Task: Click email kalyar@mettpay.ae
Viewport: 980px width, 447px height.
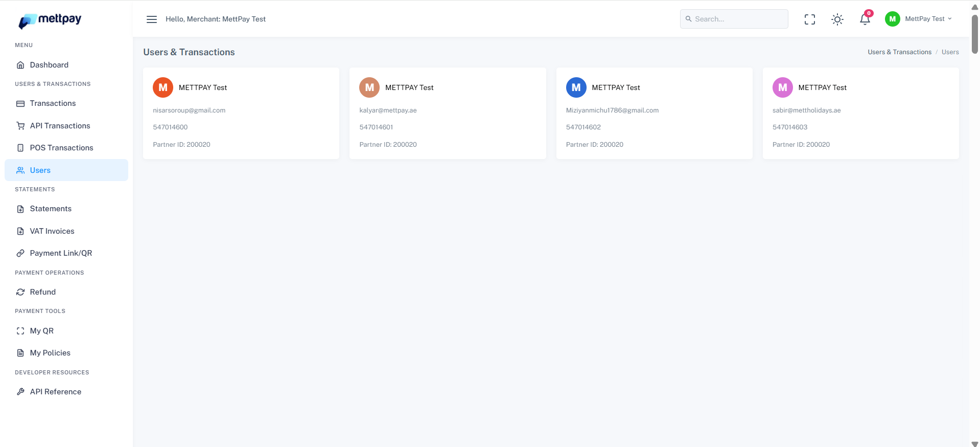Action: click(388, 110)
